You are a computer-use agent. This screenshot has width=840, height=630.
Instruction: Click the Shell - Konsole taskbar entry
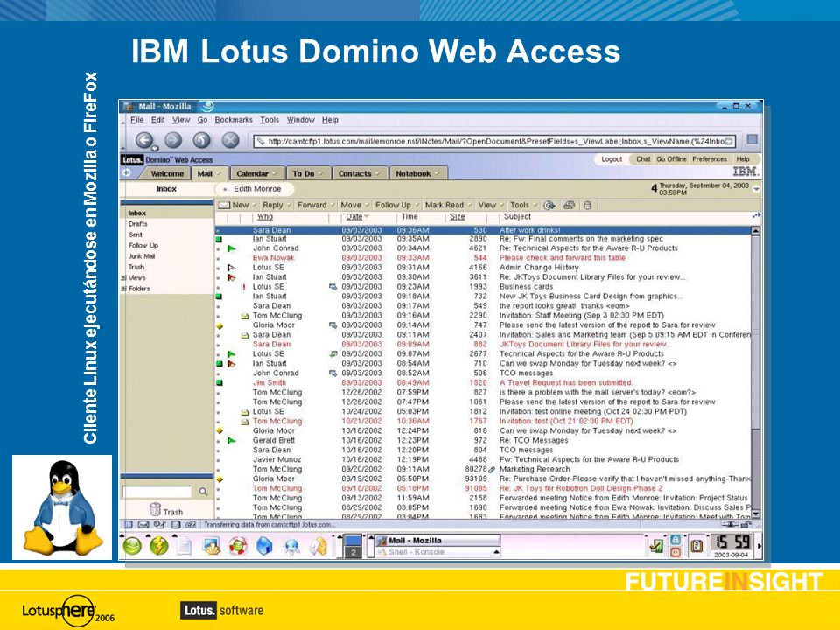[437, 552]
